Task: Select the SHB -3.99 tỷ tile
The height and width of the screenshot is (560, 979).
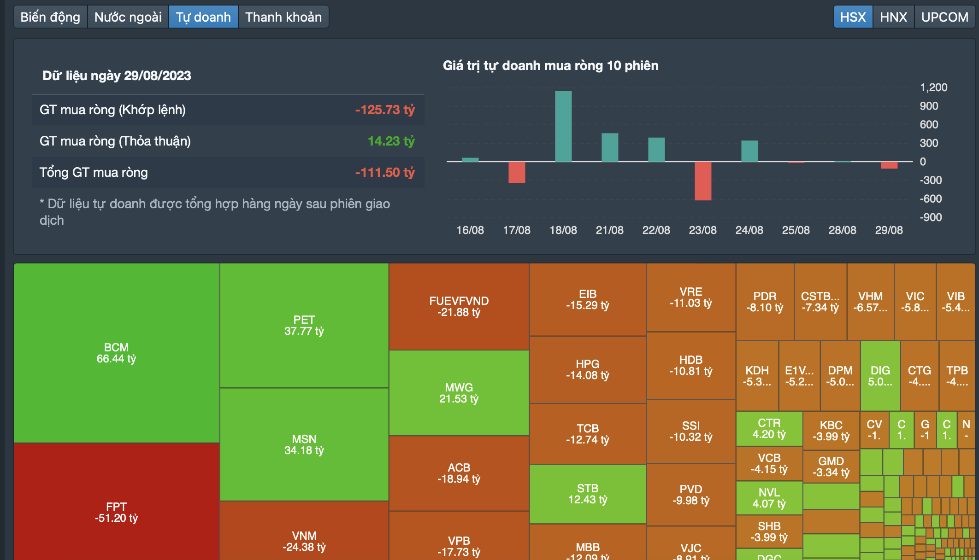Action: point(769,531)
